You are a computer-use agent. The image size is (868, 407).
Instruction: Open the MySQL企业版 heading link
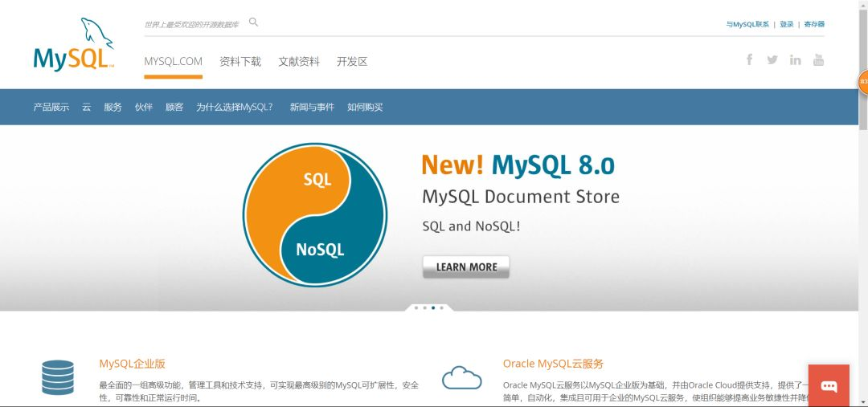tap(133, 364)
